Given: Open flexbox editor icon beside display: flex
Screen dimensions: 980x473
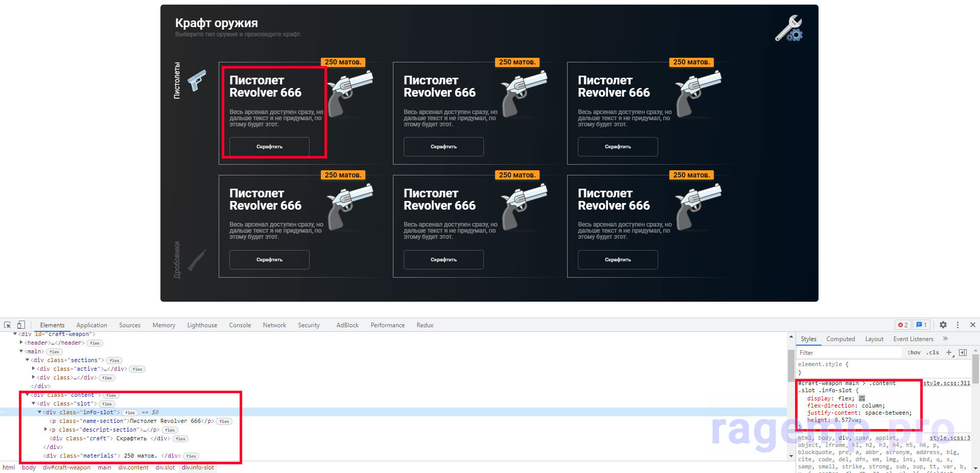Looking at the screenshot, I should (x=862, y=398).
